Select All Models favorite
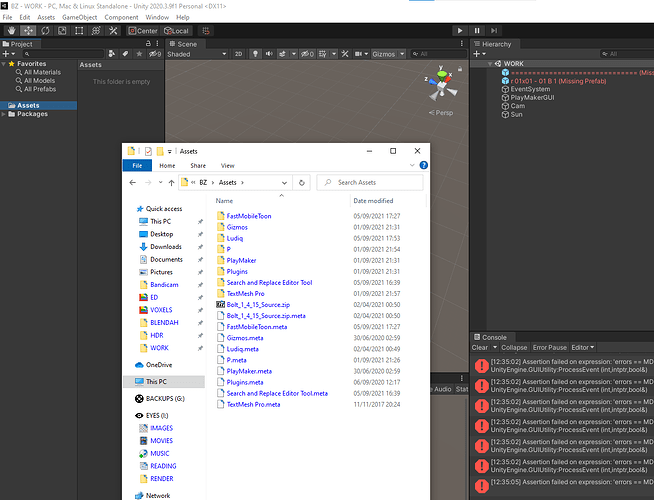 (x=35, y=80)
